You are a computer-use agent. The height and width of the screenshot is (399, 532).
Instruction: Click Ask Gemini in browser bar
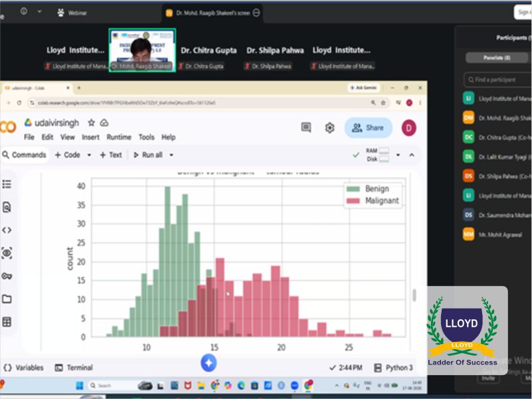point(364,88)
